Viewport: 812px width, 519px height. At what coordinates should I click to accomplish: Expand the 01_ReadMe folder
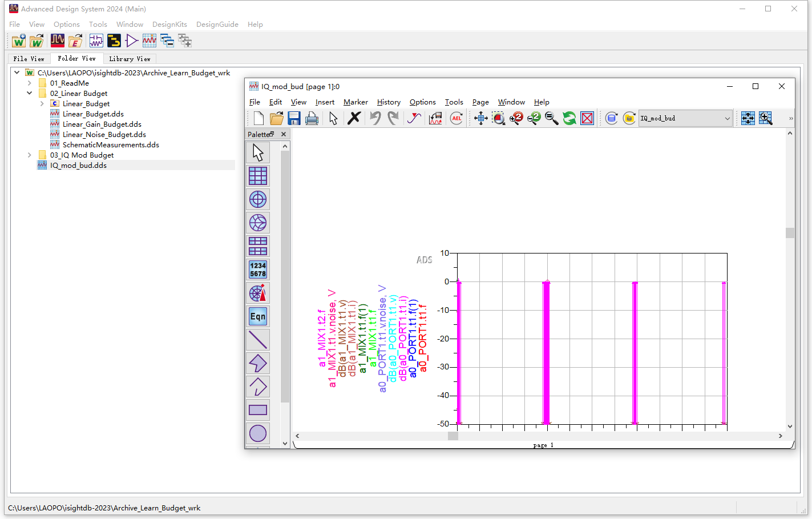point(30,83)
